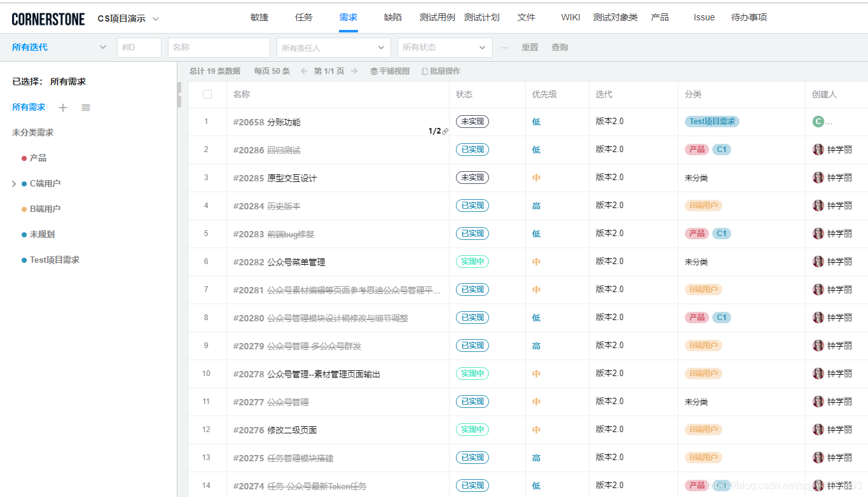
Task: Click 钟学丽 avatar on row #20278
Action: 818,374
